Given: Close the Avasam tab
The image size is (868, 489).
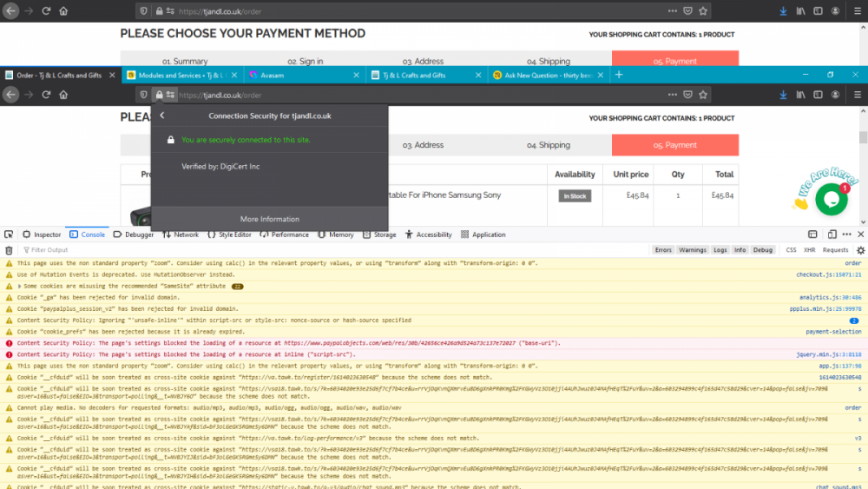Looking at the screenshot, I should (x=357, y=76).
